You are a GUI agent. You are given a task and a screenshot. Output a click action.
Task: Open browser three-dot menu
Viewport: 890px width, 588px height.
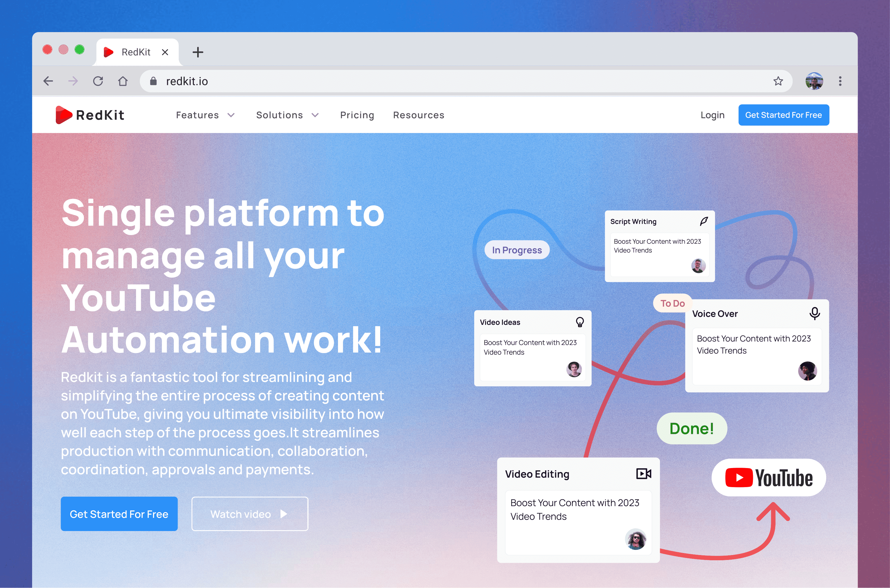click(840, 81)
